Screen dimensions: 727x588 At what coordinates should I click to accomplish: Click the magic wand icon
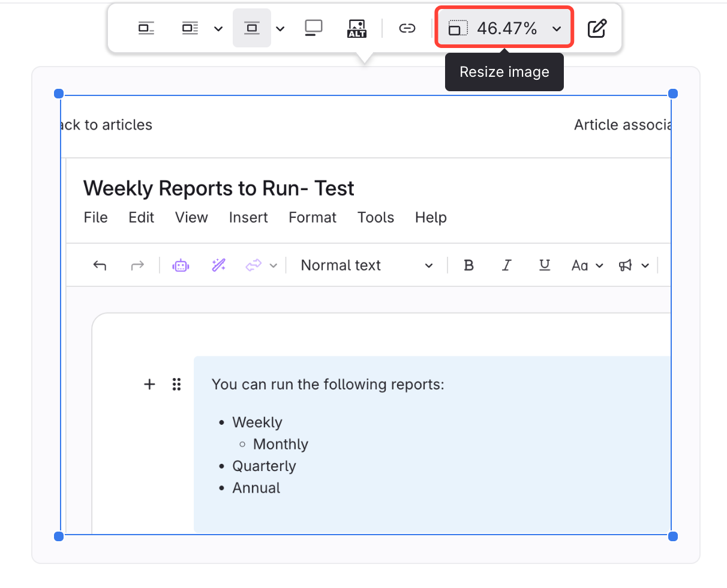pos(218,265)
